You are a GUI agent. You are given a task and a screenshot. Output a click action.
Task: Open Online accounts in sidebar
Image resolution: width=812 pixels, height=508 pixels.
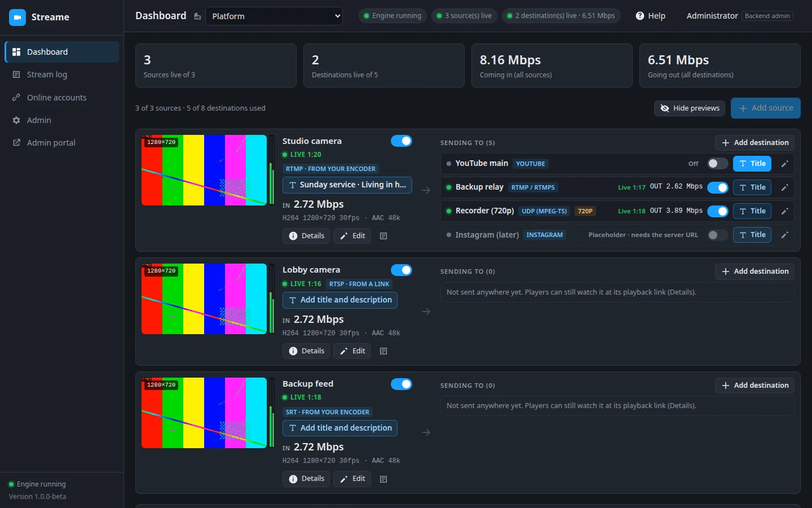[x=61, y=98]
